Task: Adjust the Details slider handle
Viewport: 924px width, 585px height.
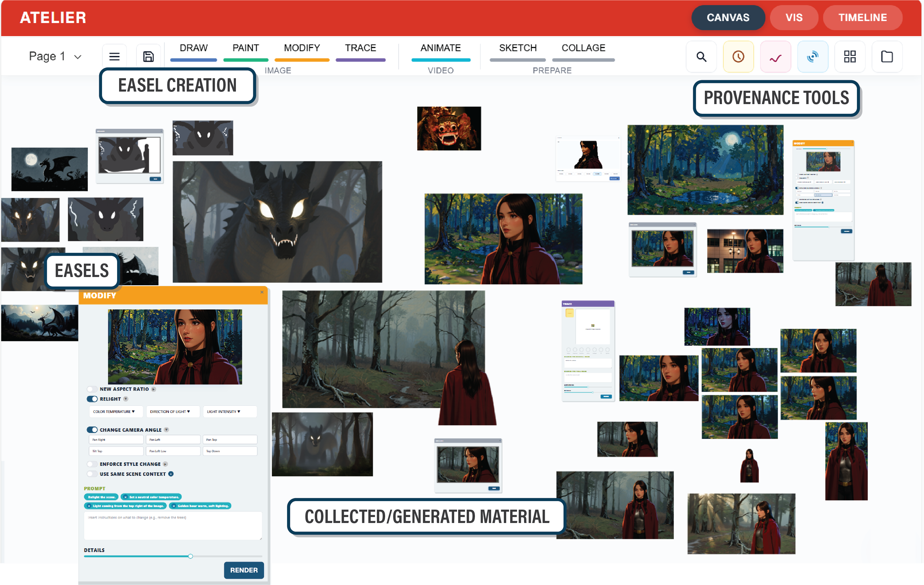Action: 190,556
